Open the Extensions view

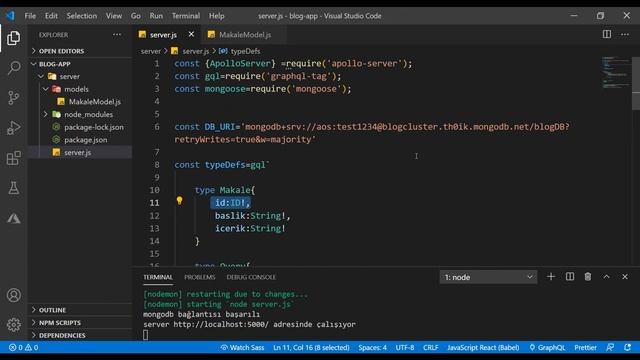click(13, 158)
